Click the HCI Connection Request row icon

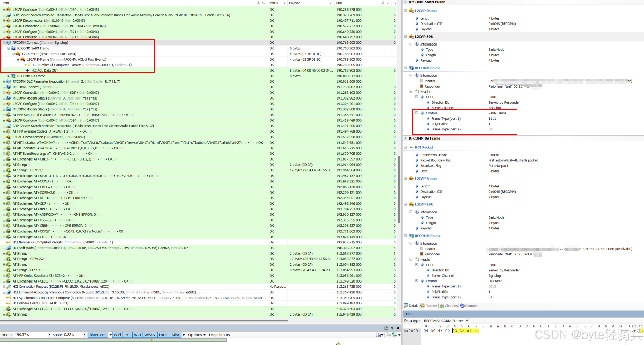[x=9, y=287]
